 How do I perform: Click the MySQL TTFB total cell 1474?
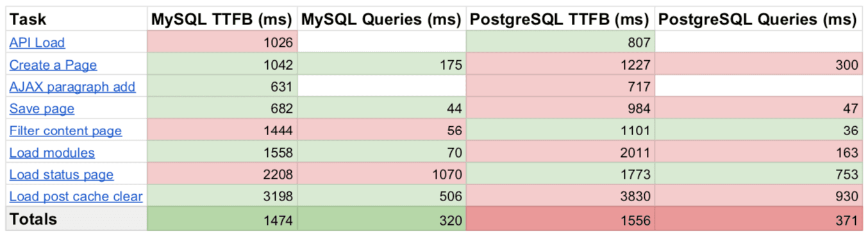click(x=222, y=219)
